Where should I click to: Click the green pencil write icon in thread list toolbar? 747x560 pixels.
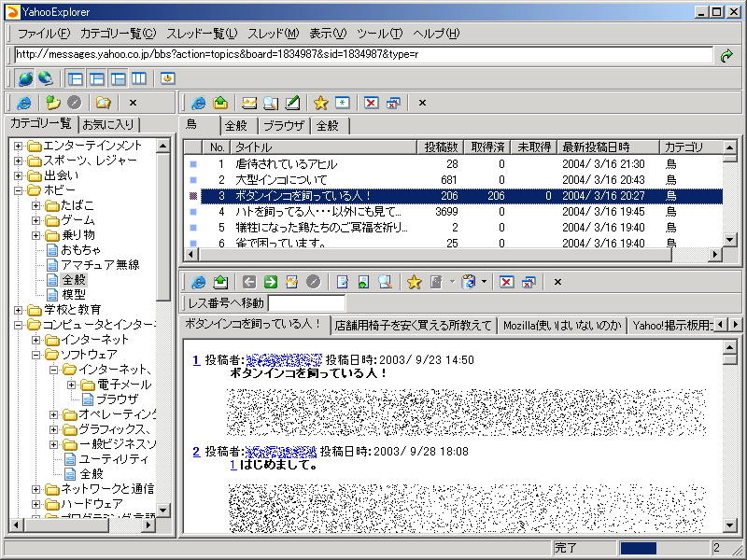tap(292, 103)
